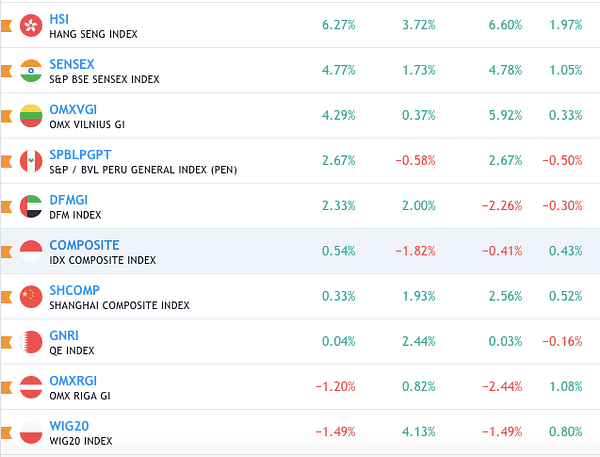Select the 'WIG20 INDEX' description
Image resolution: width=600 pixels, height=457 pixels.
point(81,441)
